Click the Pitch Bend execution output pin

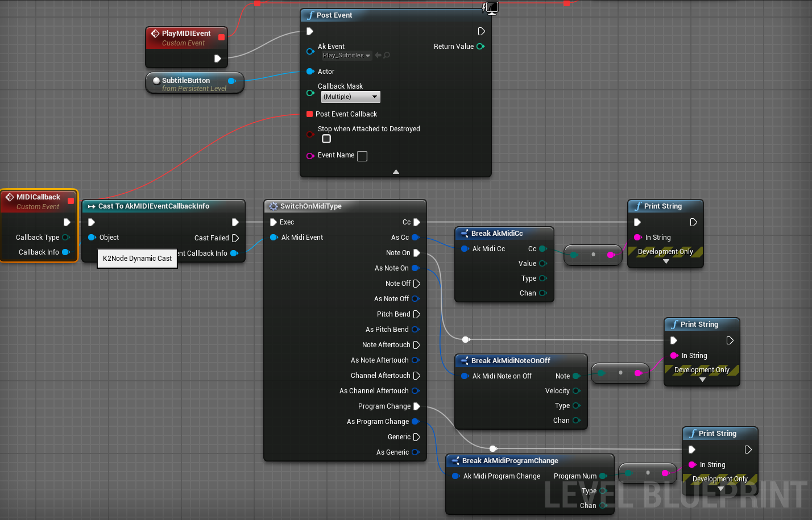(x=416, y=314)
